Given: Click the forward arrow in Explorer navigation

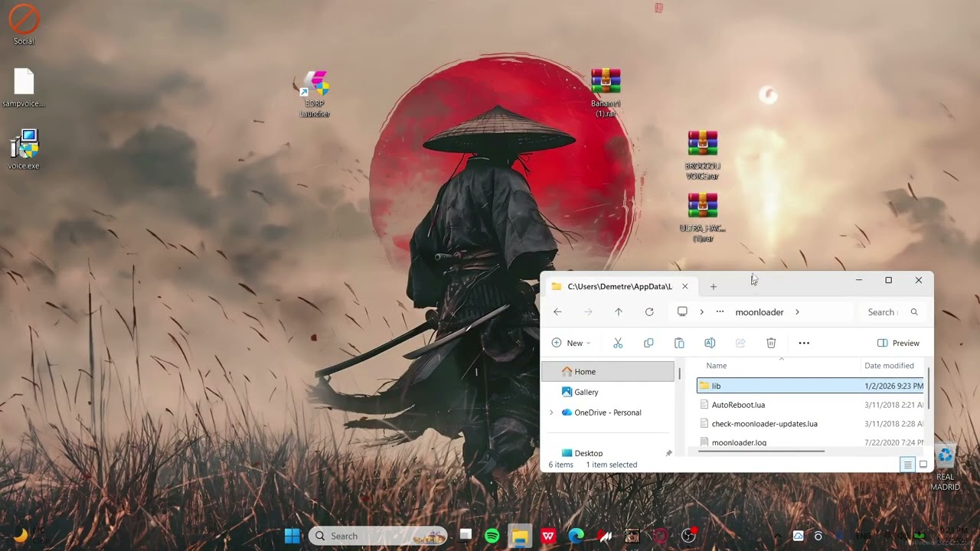Looking at the screenshot, I should click(588, 312).
